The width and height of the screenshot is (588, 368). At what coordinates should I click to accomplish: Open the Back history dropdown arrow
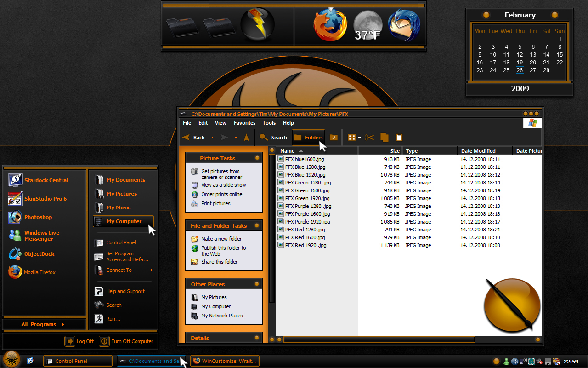[x=212, y=138]
